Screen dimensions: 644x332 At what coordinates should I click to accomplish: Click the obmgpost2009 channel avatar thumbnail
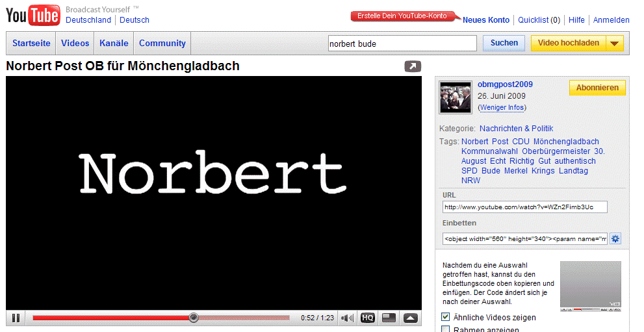click(456, 97)
